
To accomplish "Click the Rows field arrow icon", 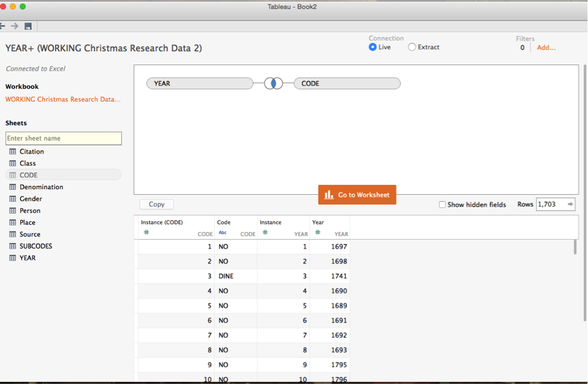I will (x=570, y=204).
